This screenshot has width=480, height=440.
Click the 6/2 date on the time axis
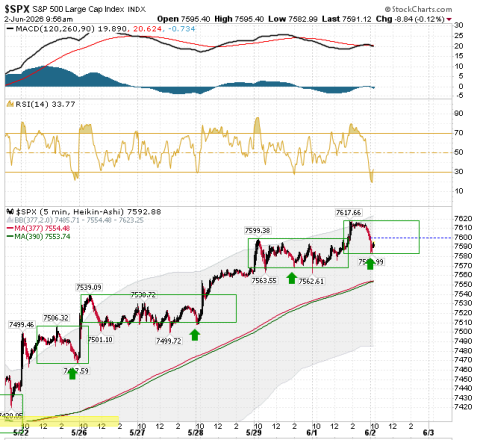(370, 433)
